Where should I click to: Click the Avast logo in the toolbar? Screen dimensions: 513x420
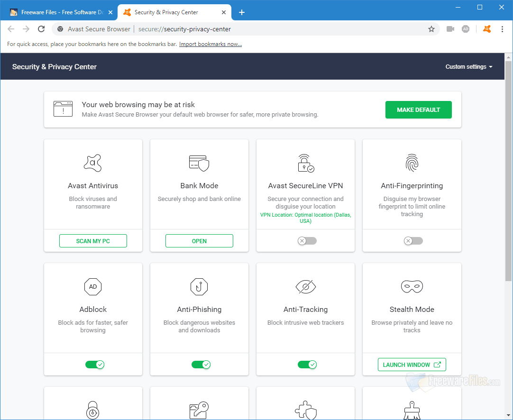486,29
